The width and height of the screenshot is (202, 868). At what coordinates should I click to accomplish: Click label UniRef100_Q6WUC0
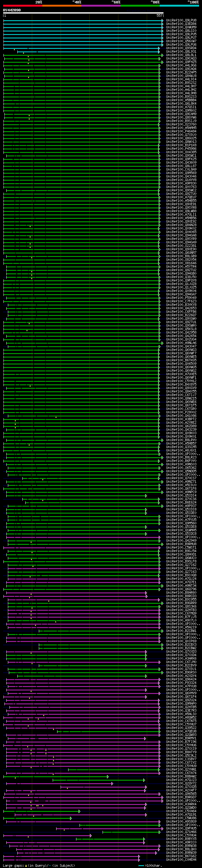pos(181,558)
